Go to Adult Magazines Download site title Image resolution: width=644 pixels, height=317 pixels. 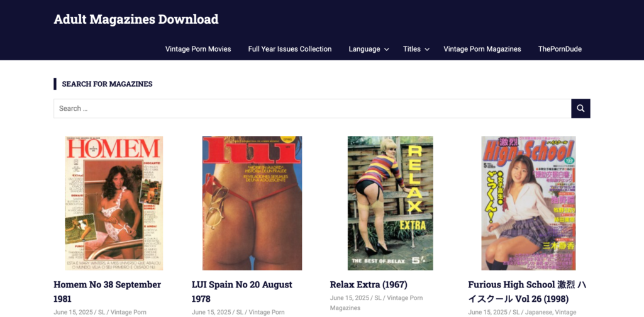(x=136, y=19)
